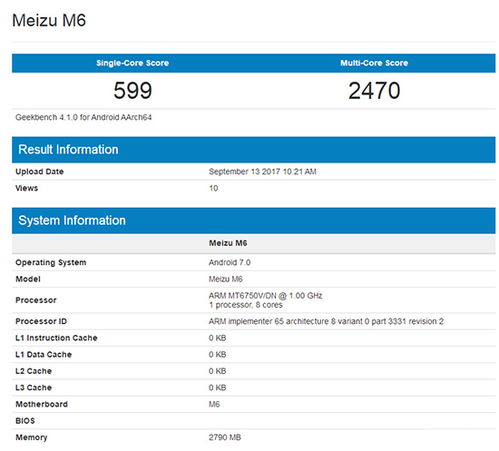The image size is (499, 451).
Task: Select the Android 7.0 operating system value
Action: (230, 262)
